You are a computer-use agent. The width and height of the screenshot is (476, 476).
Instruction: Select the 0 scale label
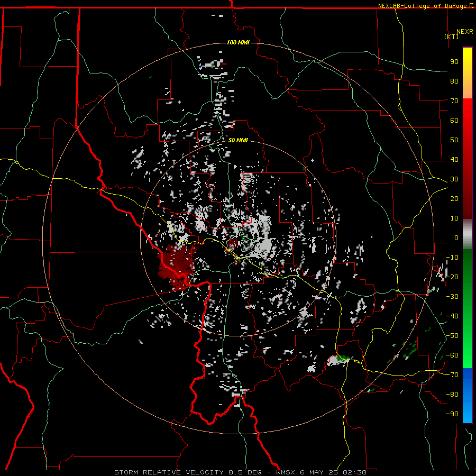(x=456, y=237)
